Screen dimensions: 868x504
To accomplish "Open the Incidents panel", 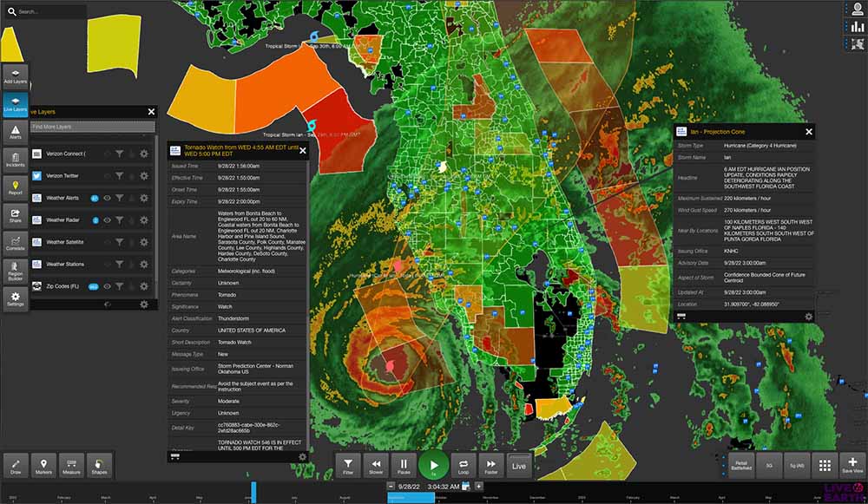I will point(16,160).
